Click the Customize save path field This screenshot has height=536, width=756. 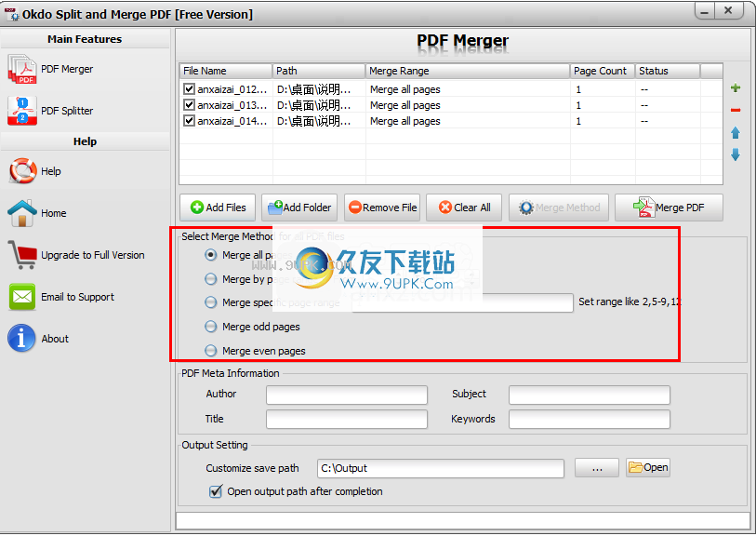click(x=441, y=468)
